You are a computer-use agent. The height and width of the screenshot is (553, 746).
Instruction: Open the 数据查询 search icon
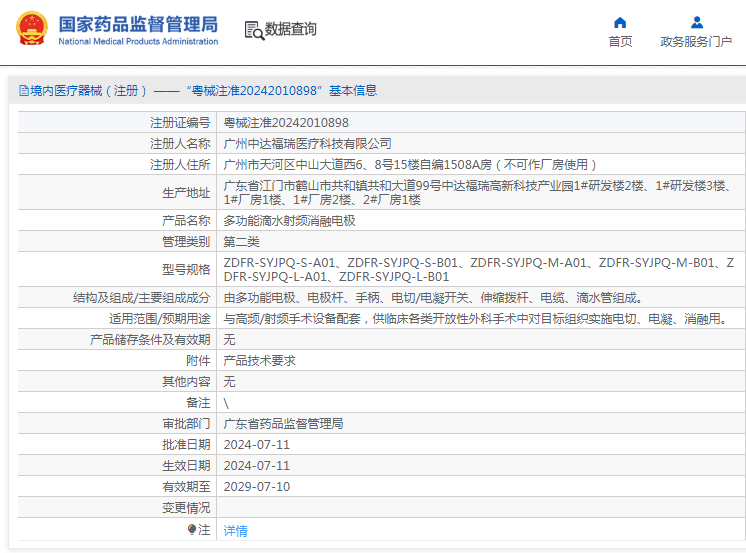(254, 30)
